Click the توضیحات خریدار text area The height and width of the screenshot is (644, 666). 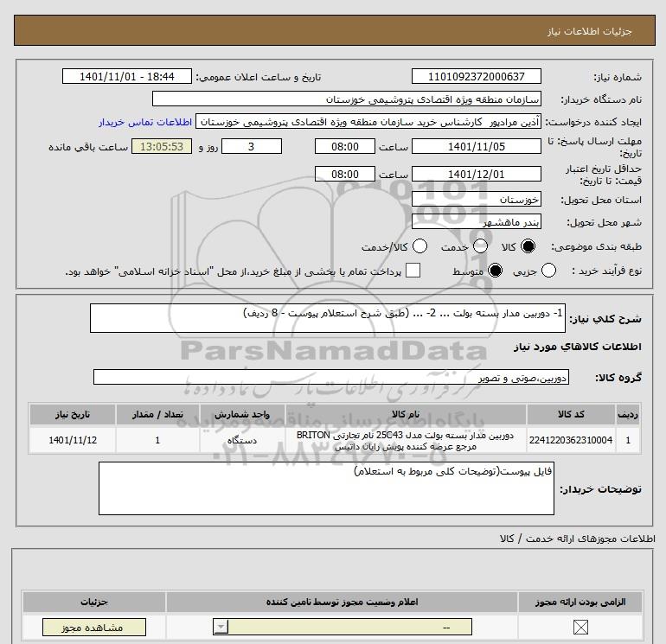click(326, 488)
